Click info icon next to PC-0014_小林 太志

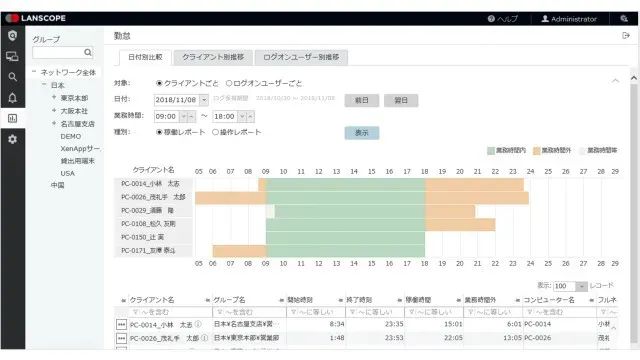click(x=198, y=324)
